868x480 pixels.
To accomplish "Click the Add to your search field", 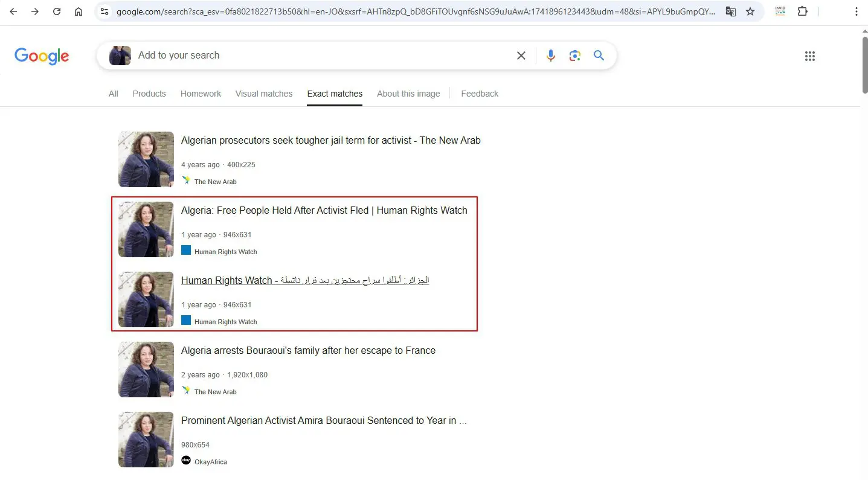I will click(x=320, y=56).
